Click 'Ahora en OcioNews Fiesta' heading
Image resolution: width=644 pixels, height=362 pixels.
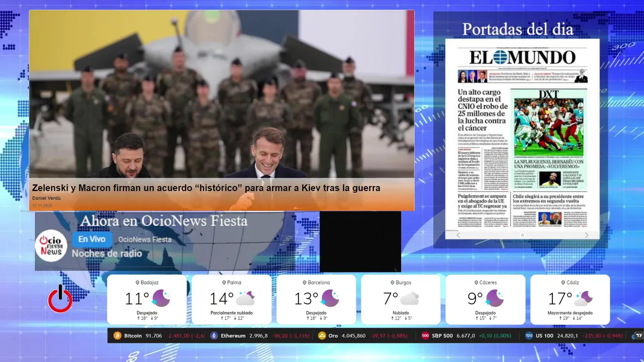tap(164, 221)
